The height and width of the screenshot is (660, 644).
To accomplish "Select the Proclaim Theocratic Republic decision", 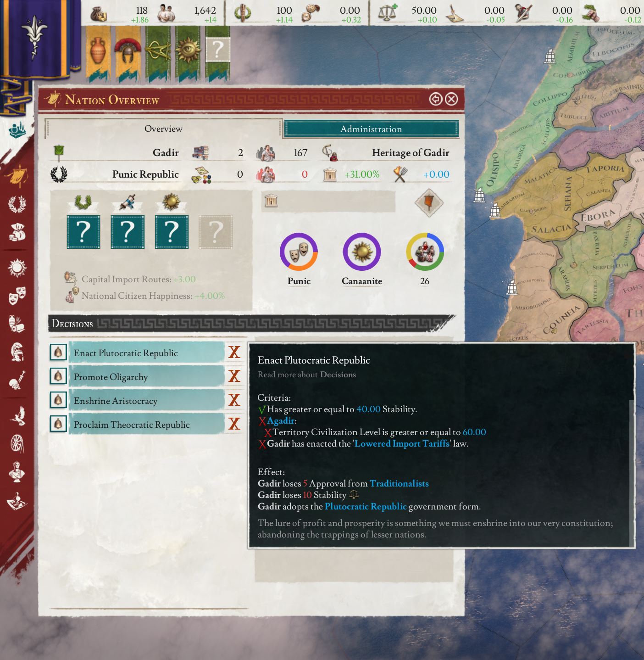I will click(147, 425).
